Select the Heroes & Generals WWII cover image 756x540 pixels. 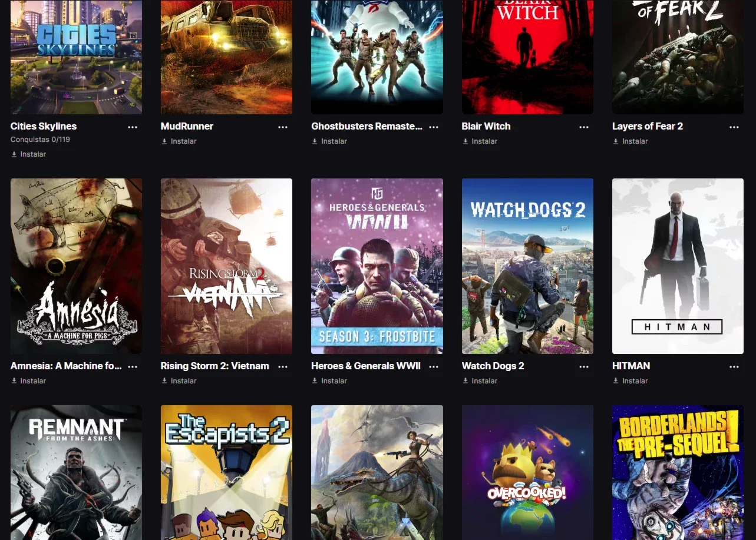(x=377, y=266)
